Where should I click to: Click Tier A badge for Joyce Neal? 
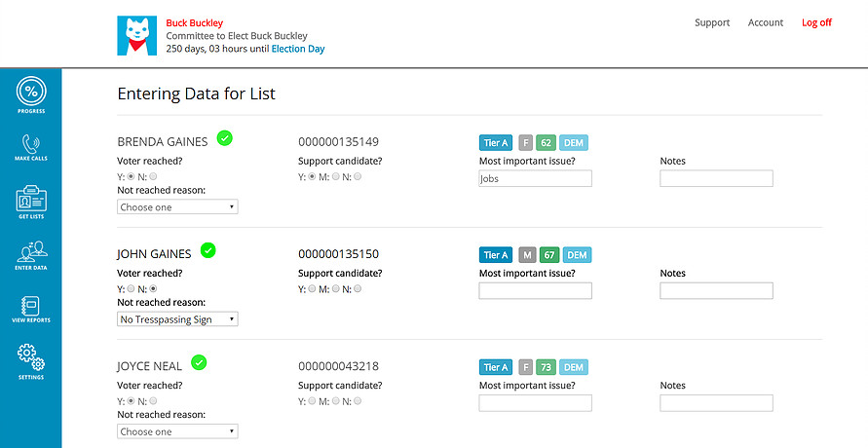[x=496, y=367]
